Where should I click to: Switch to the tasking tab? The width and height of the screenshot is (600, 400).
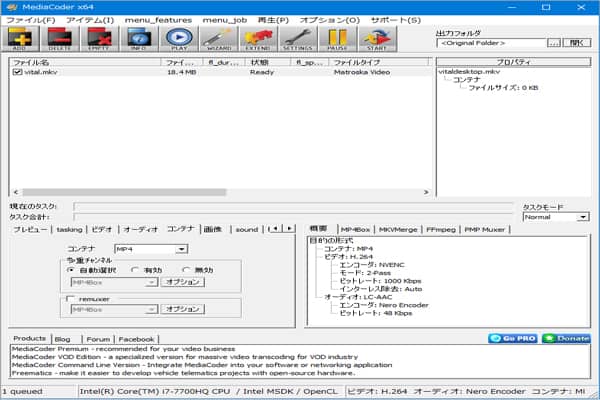[69, 229]
